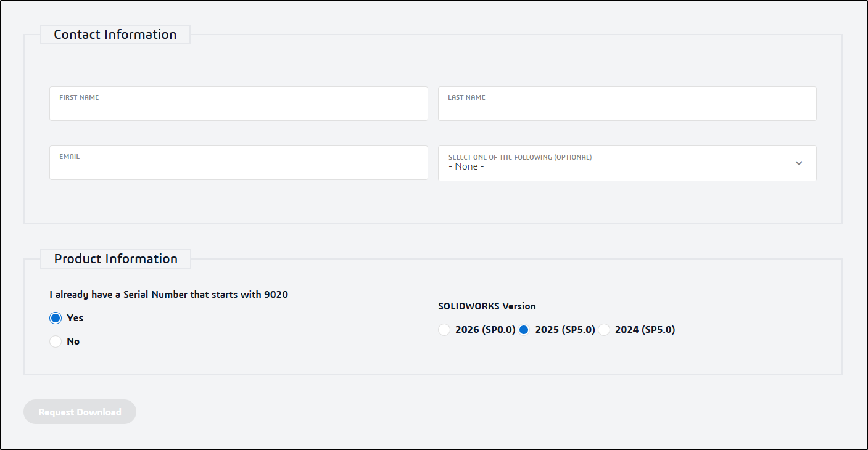The height and width of the screenshot is (450, 868).
Task: Choose SOLIDWORKS version 2026 (SP0.0)
Action: point(444,330)
